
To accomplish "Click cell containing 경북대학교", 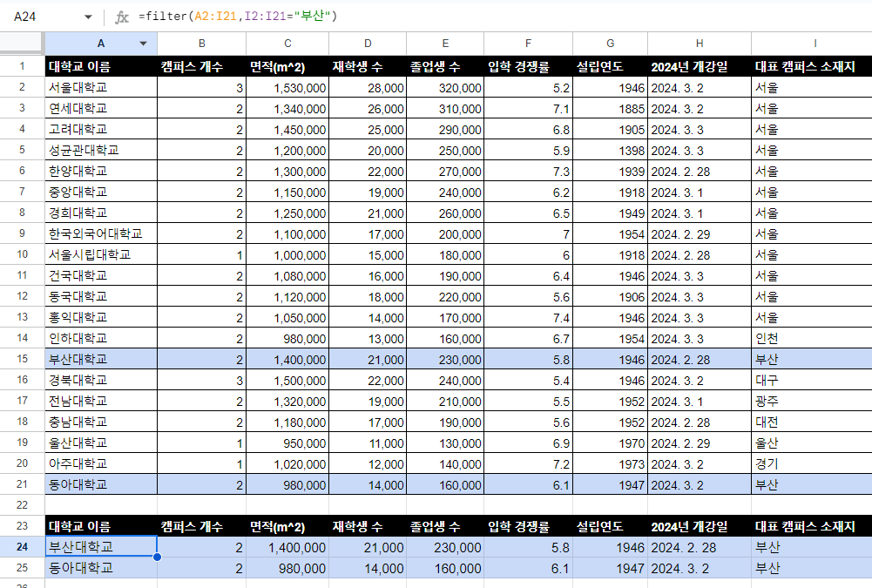I will coord(101,380).
